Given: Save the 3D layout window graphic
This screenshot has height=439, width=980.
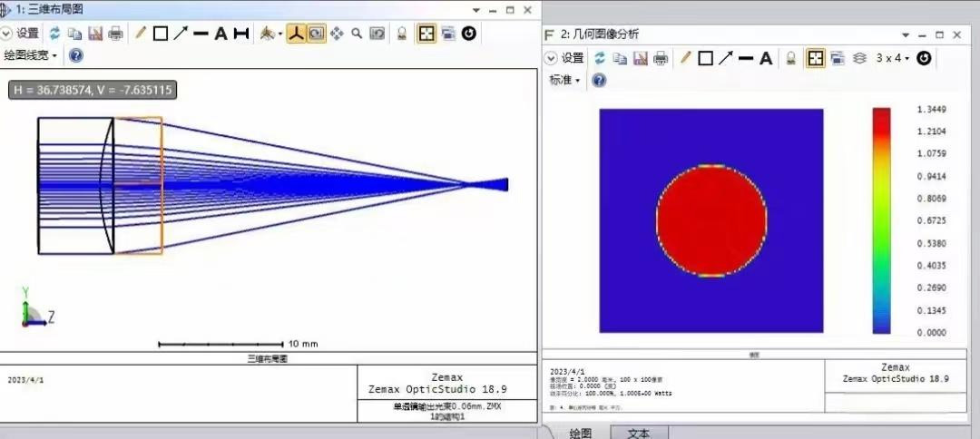Looking at the screenshot, I should (x=95, y=34).
